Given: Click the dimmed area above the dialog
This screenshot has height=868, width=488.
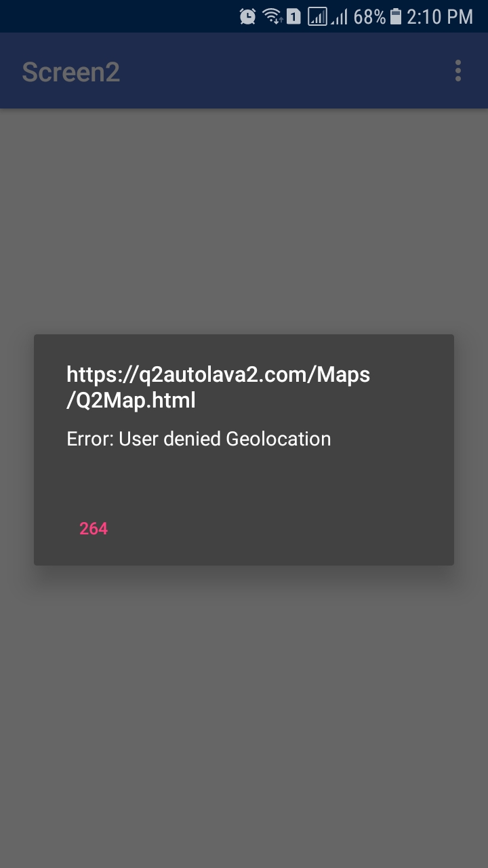Looking at the screenshot, I should [x=244, y=221].
